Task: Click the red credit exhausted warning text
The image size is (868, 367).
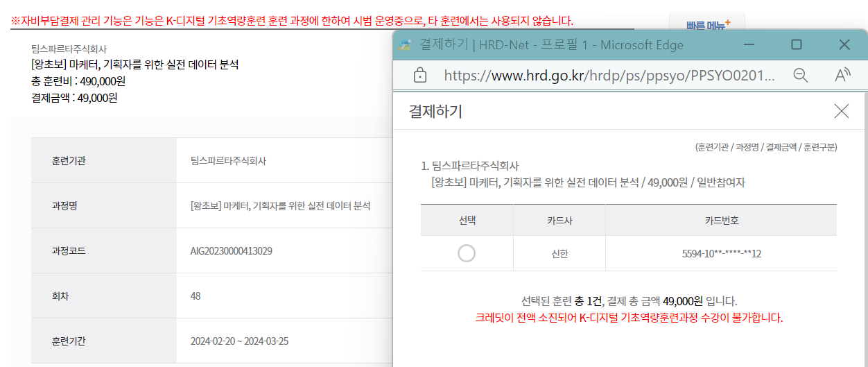Action: coord(629,318)
